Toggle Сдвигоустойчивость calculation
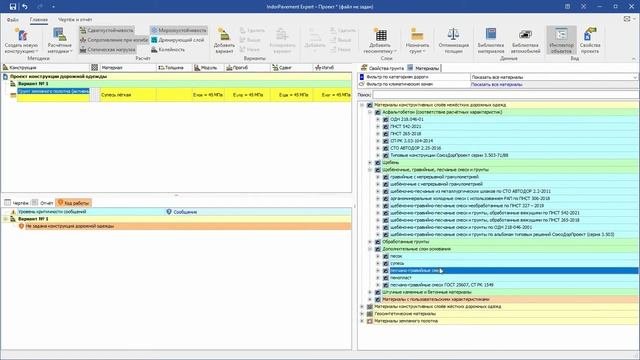The height and width of the screenshot is (360, 640). click(107, 30)
